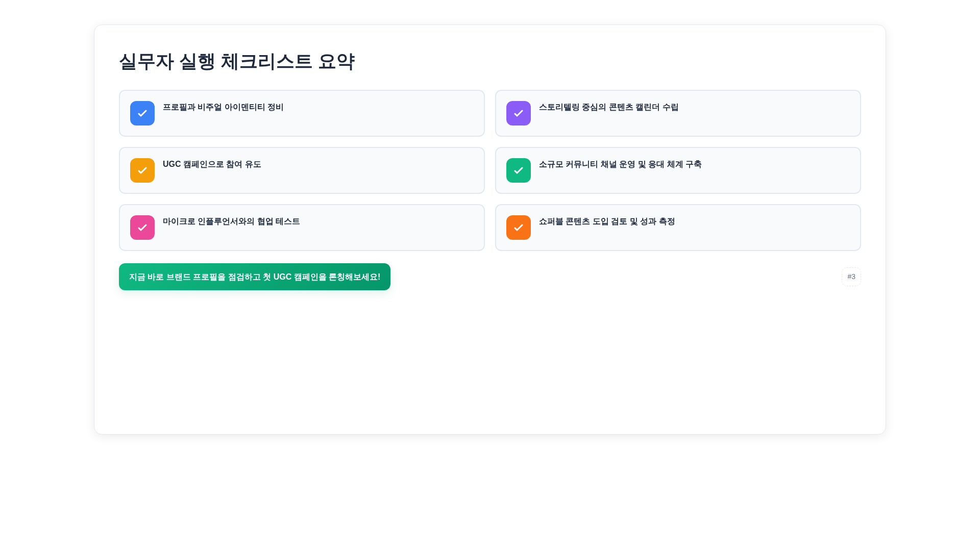Screen dimensions: 980x551
Task: Click the 실무자 실행 체크리스트 요약 heading
Action: pos(238,61)
